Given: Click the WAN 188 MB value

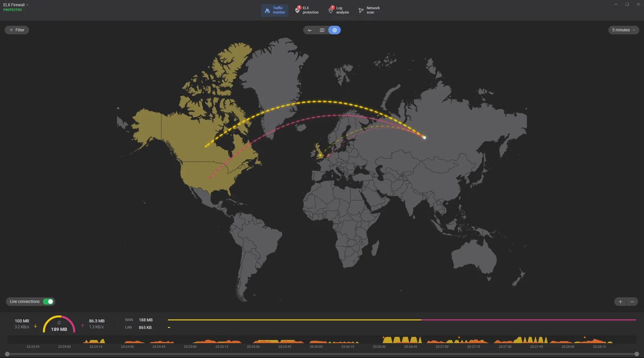Looking at the screenshot, I should (x=146, y=320).
